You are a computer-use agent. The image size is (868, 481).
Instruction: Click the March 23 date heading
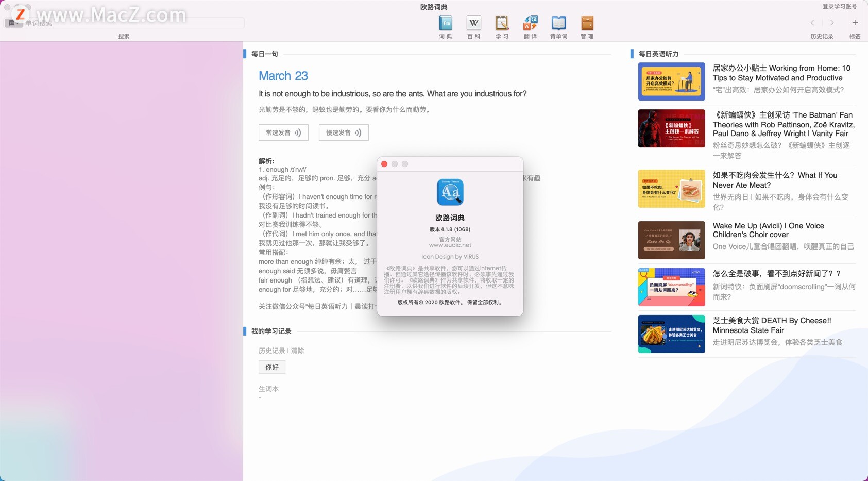pyautogui.click(x=283, y=76)
